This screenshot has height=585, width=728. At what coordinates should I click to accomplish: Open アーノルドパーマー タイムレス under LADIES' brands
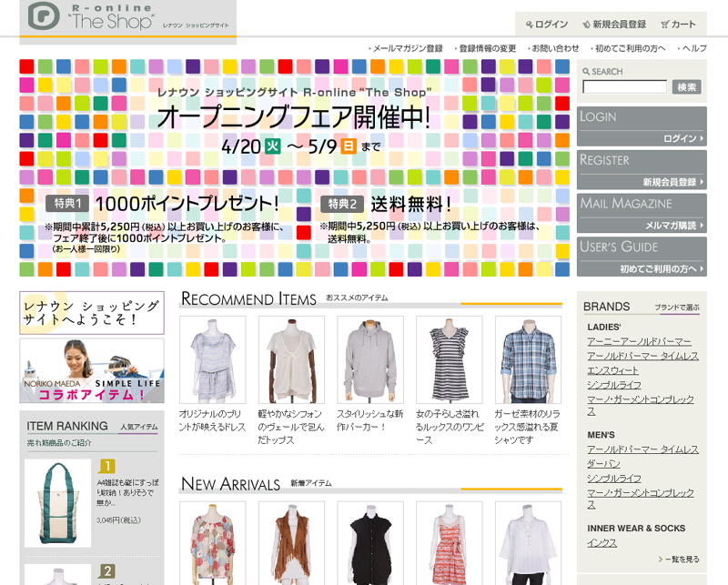(642, 355)
